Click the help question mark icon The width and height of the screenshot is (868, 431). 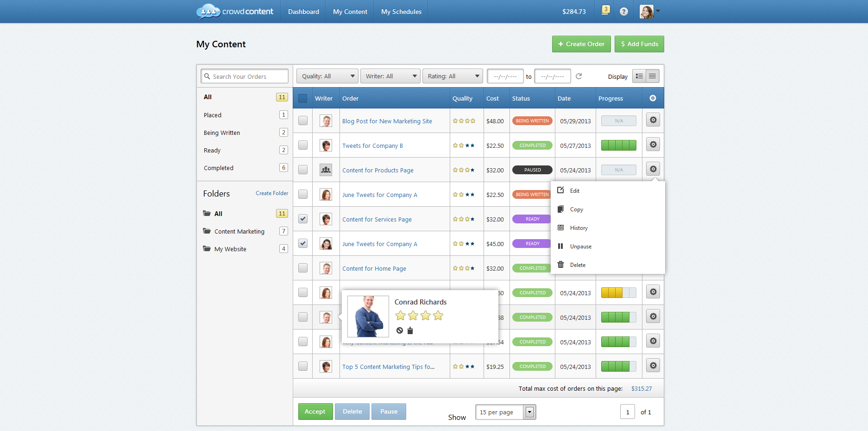click(624, 12)
